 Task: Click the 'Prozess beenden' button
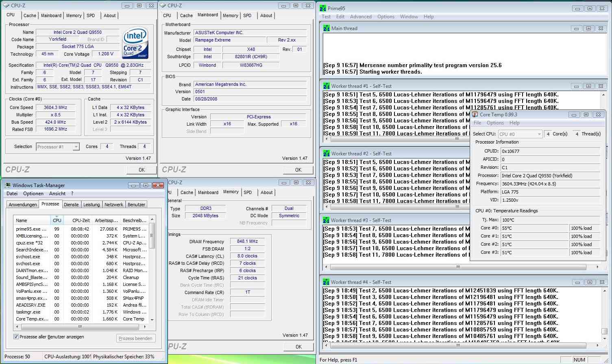click(135, 338)
